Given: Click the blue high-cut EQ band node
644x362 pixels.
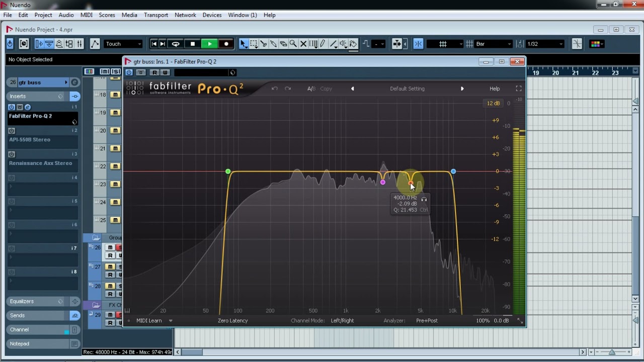Looking at the screenshot, I should 453,172.
